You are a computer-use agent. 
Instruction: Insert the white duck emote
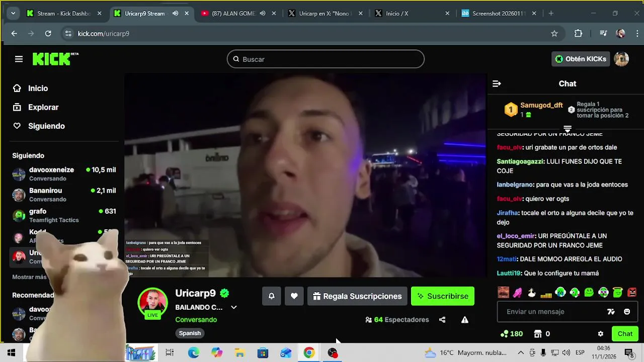pos(532,292)
